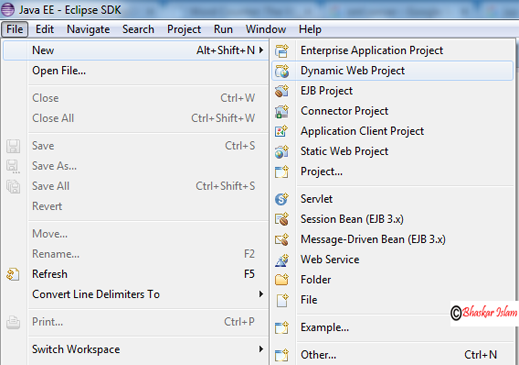Viewport: 519px width, 365px height.
Task: Create a new Web Service
Action: click(392, 259)
